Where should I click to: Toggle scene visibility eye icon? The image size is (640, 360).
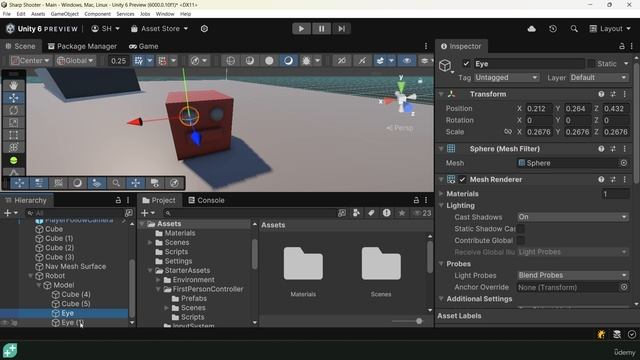pos(407,61)
